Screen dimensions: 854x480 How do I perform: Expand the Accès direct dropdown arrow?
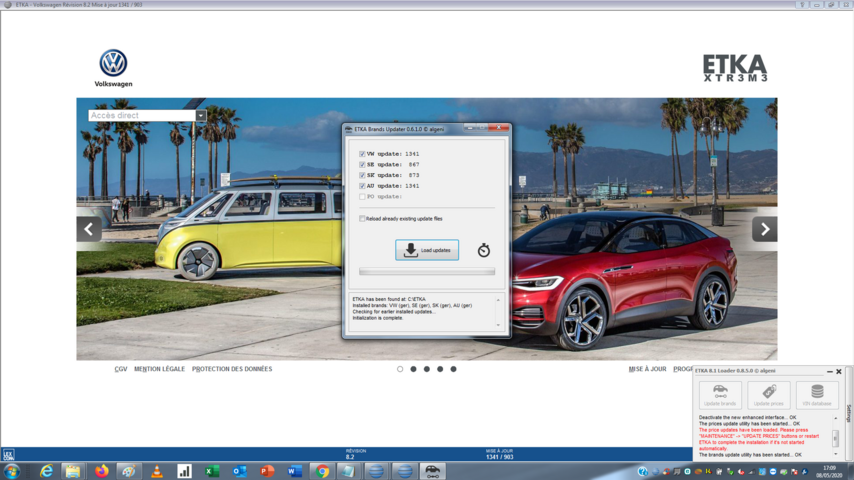point(201,116)
